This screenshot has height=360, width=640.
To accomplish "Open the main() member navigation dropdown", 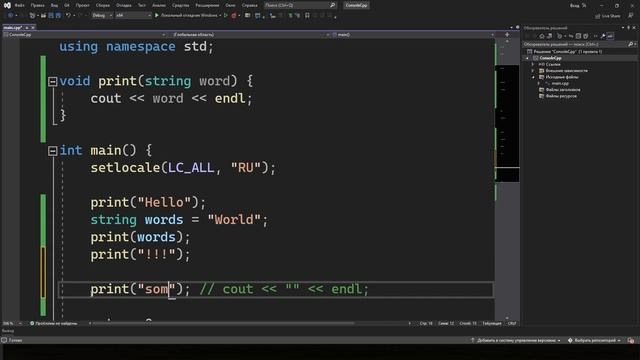I will click(412, 35).
